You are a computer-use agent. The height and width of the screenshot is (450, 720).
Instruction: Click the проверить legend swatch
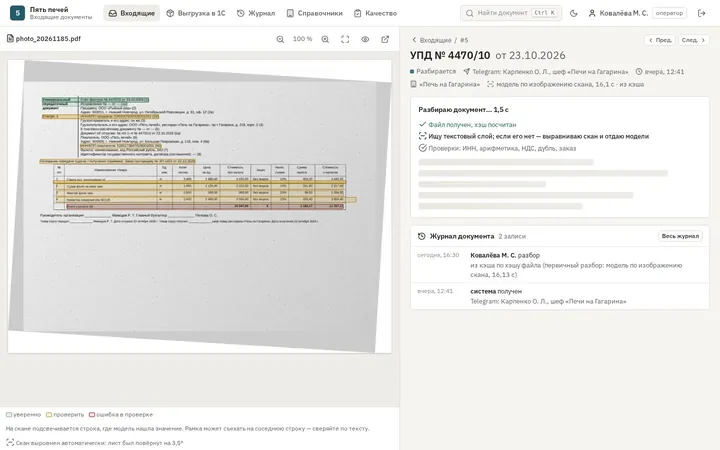(x=49, y=415)
